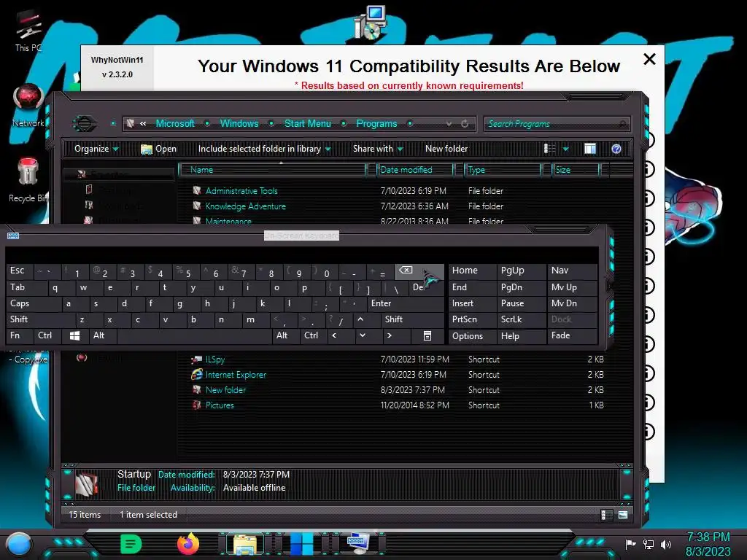
Task: Click the Options key on keyboard
Action: (x=472, y=335)
